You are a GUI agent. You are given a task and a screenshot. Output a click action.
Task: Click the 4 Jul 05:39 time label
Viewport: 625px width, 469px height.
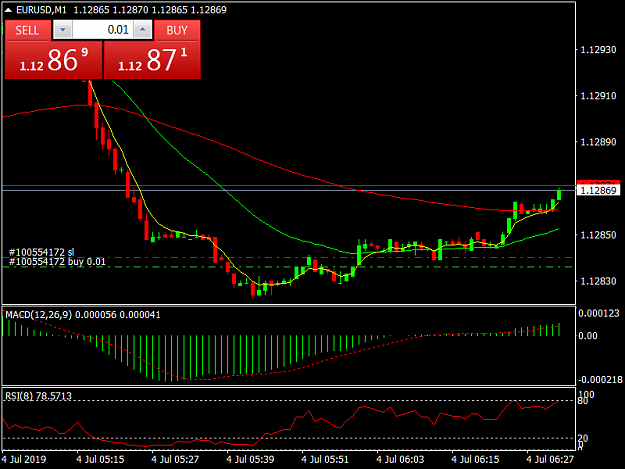250,459
